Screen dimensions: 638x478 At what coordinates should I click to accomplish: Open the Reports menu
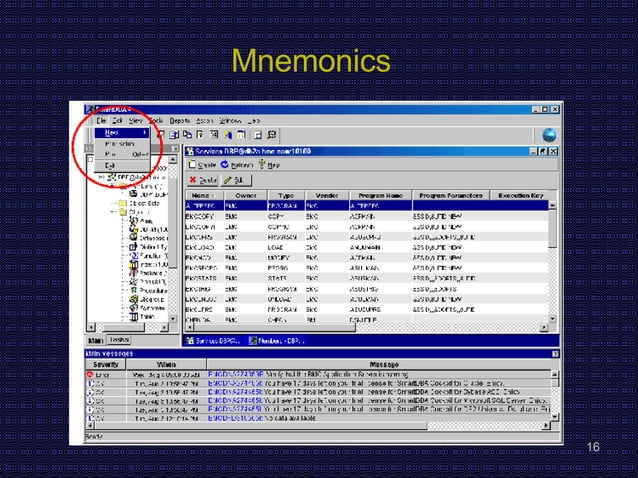click(x=179, y=120)
